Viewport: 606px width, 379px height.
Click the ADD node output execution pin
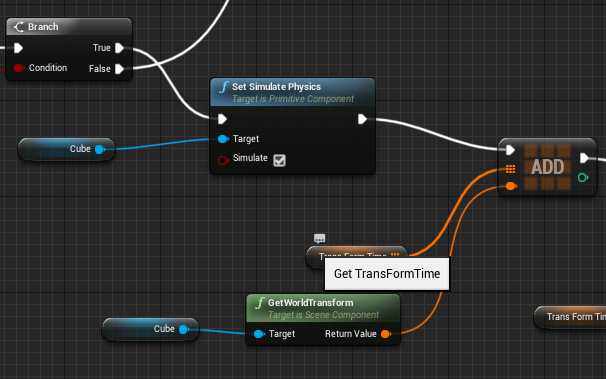pyautogui.click(x=584, y=158)
